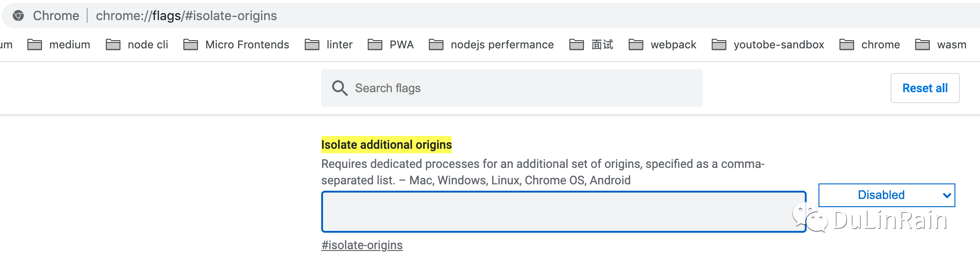Open the PWA bookmark folder
The image size is (980, 261).
(391, 45)
